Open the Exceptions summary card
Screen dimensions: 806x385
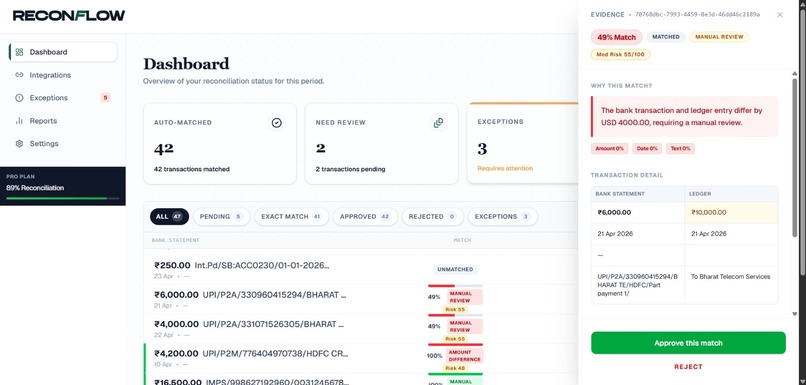(x=522, y=143)
